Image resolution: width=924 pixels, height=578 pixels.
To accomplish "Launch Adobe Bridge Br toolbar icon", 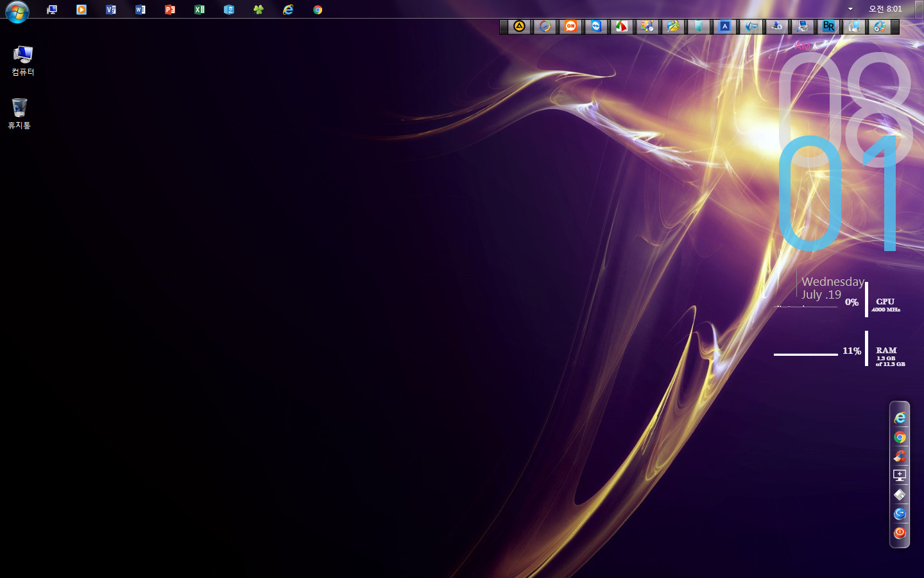I will 828,26.
